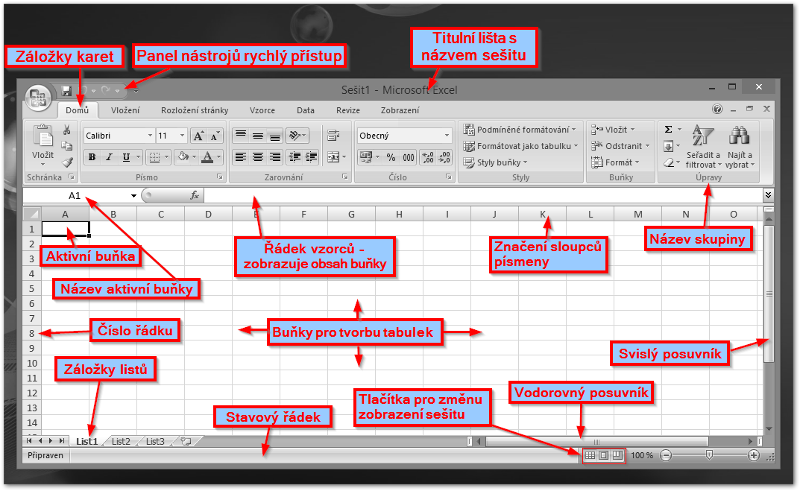Open the Obecný number format dropdown
This screenshot has height=491, width=800.
click(x=447, y=136)
